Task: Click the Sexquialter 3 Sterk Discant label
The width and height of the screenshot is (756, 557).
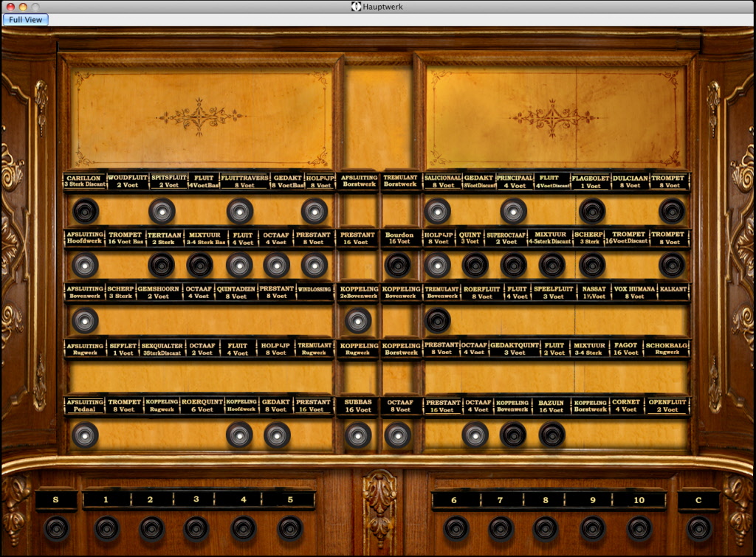Action: click(162, 350)
